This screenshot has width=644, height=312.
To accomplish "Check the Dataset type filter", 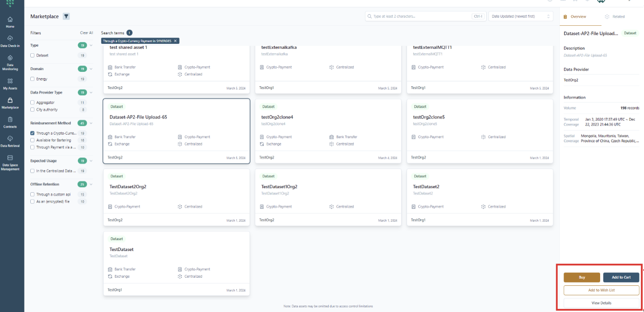I will pos(32,56).
